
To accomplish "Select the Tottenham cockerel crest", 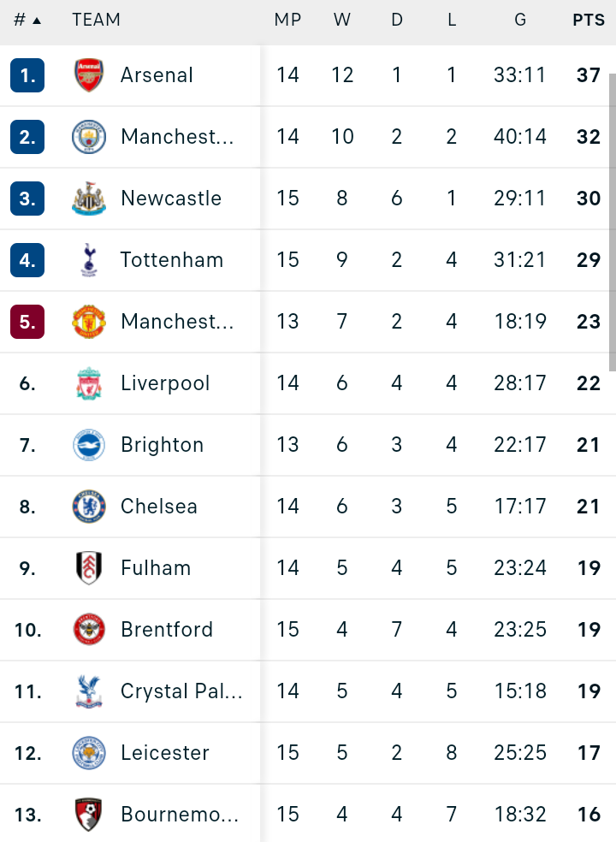I will click(x=89, y=260).
